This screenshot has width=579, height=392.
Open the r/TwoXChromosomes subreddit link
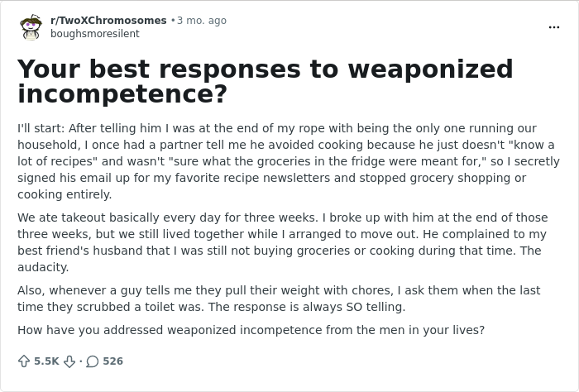(108, 20)
